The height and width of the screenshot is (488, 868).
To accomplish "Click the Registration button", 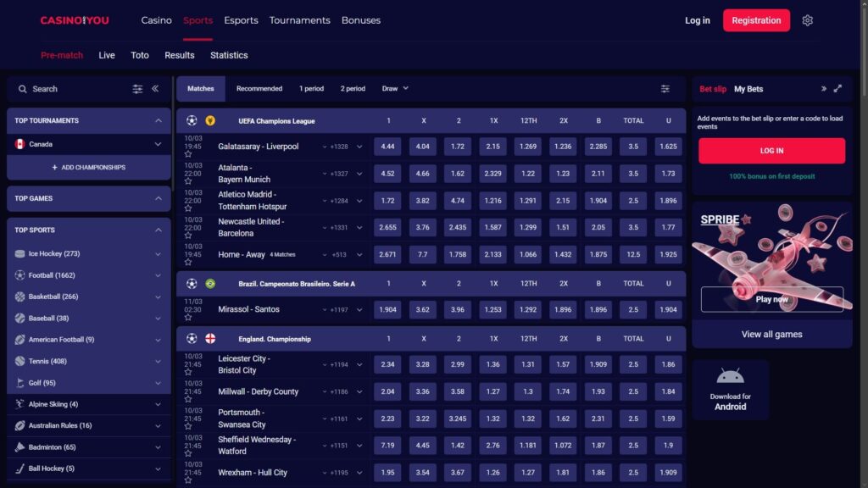I will (x=755, y=19).
